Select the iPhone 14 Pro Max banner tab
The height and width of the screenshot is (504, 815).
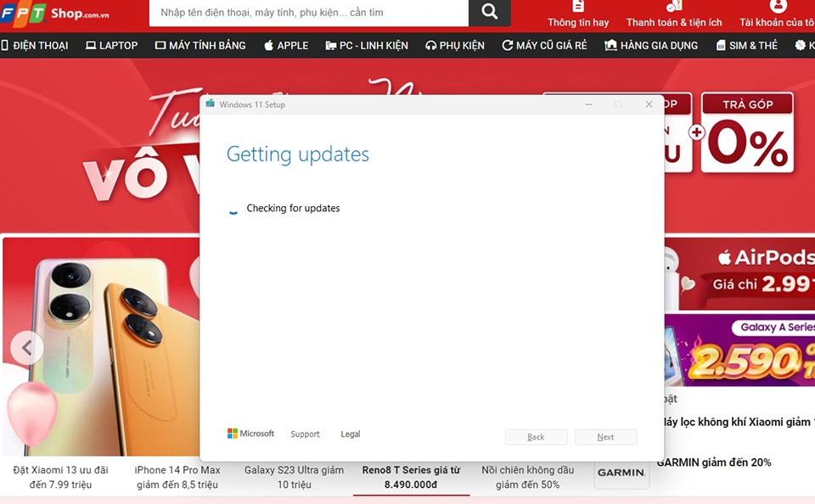click(177, 477)
